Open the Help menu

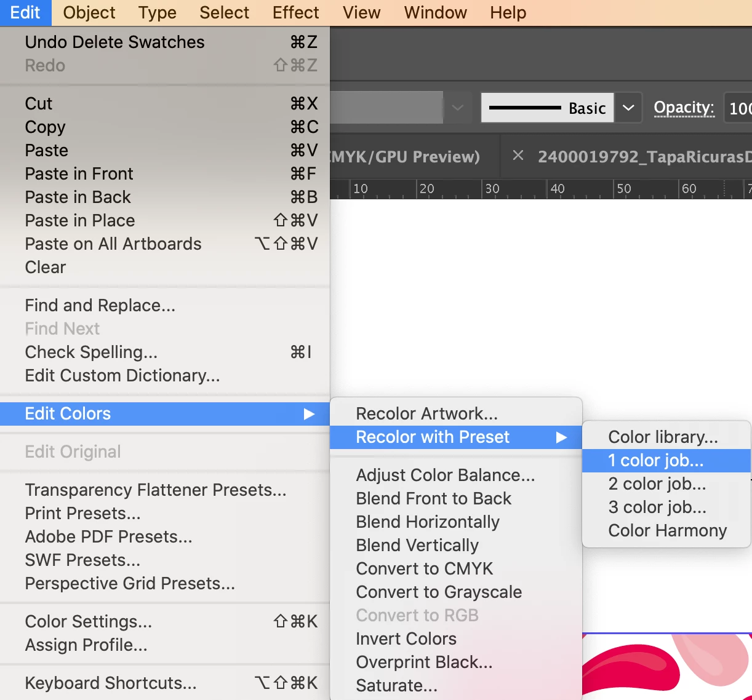point(508,12)
